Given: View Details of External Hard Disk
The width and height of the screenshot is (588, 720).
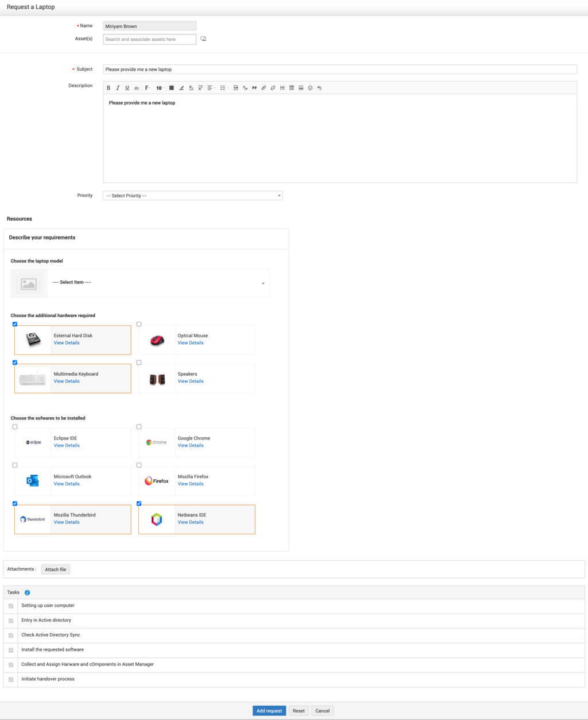Looking at the screenshot, I should click(x=67, y=343).
